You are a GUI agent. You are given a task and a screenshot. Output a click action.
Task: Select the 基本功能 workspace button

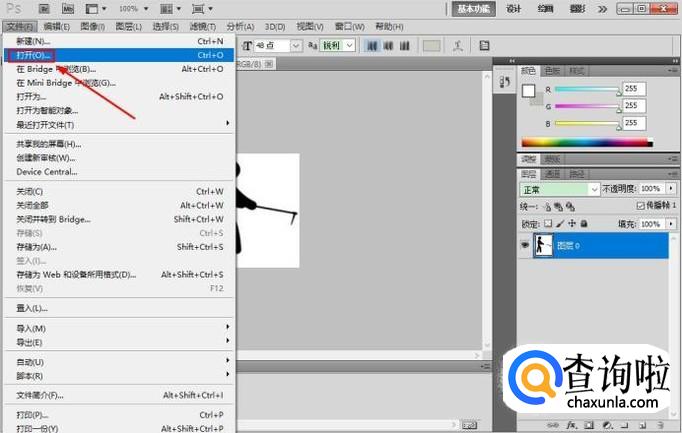point(473,9)
